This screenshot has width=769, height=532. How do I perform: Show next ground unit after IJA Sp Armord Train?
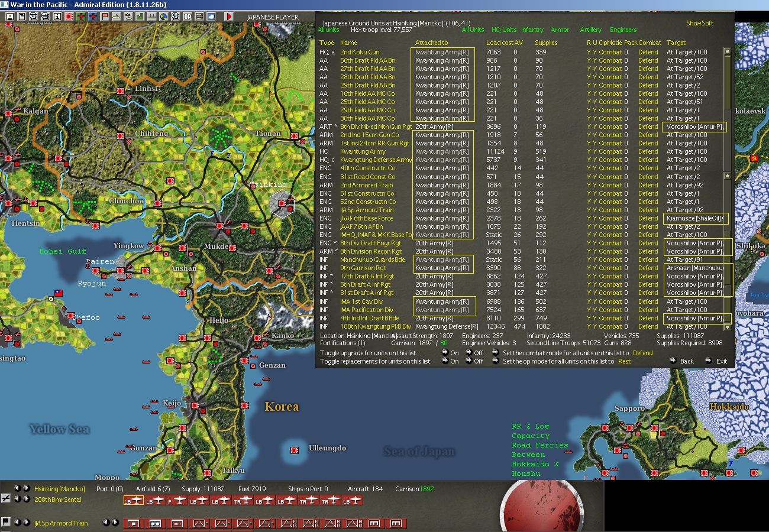tap(27, 522)
